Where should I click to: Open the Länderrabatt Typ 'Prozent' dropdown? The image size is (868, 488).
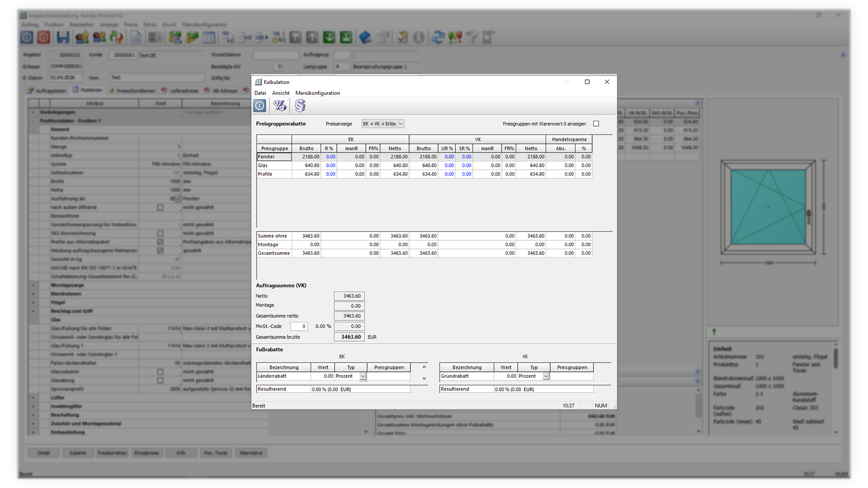pyautogui.click(x=363, y=376)
